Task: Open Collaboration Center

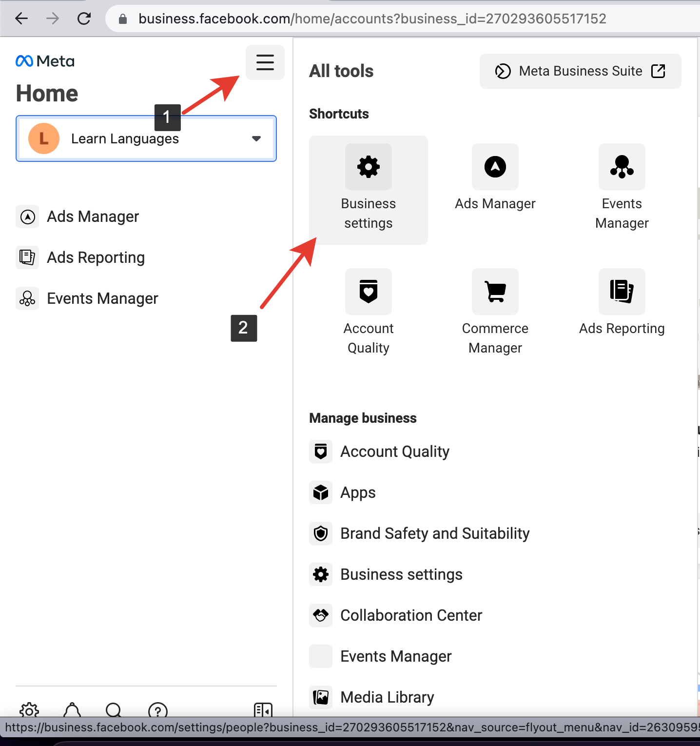Action: coord(411,615)
